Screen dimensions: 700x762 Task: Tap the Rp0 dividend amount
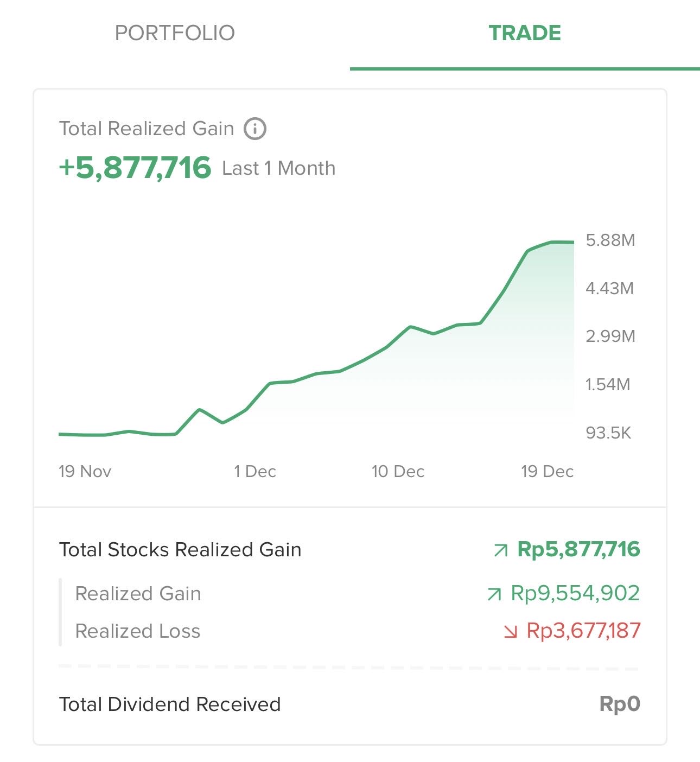coord(620,704)
